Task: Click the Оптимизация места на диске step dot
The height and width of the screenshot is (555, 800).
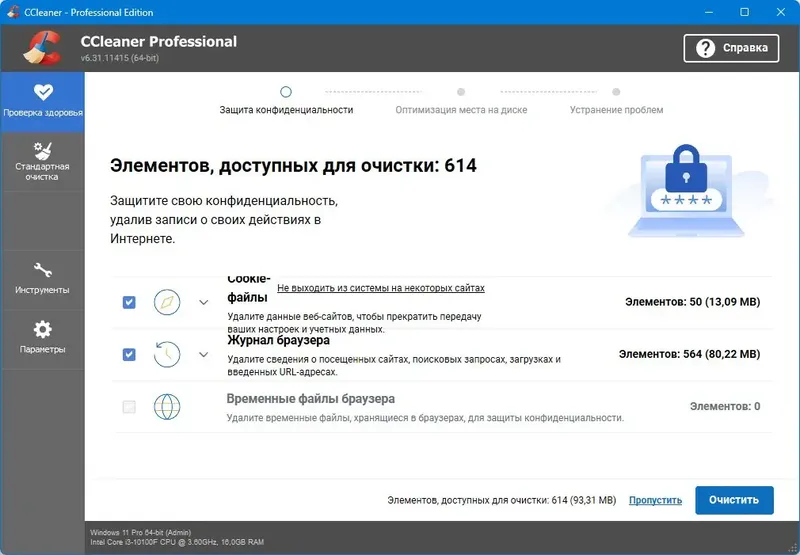Action: (461, 92)
